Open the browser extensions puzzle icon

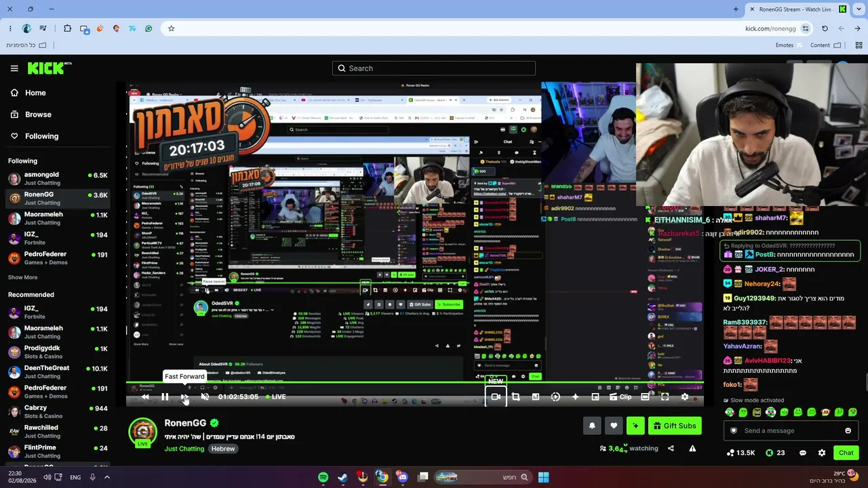(x=67, y=28)
